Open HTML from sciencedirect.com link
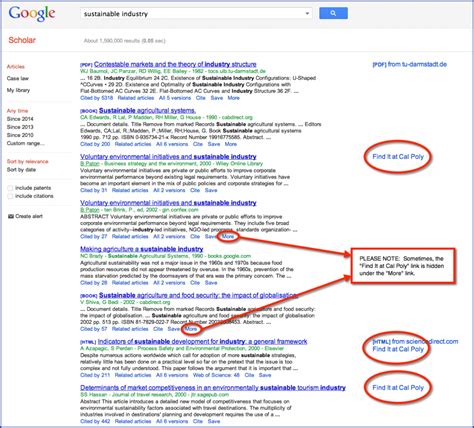The width and height of the screenshot is (474, 428). click(415, 342)
